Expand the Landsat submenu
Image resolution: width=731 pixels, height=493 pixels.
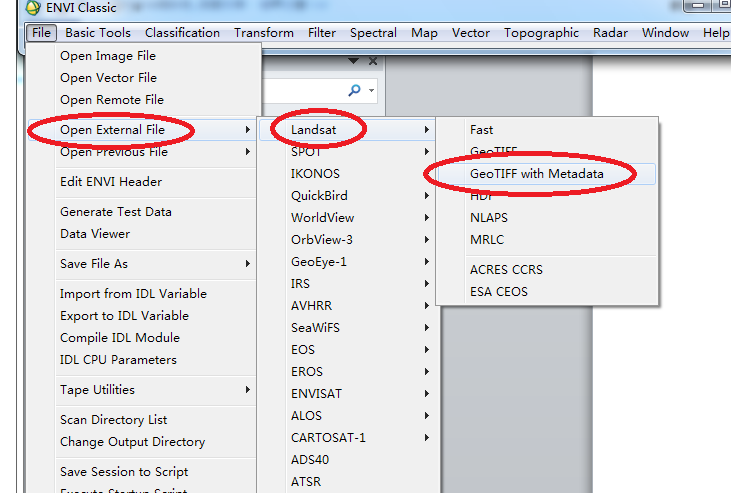[x=347, y=130]
